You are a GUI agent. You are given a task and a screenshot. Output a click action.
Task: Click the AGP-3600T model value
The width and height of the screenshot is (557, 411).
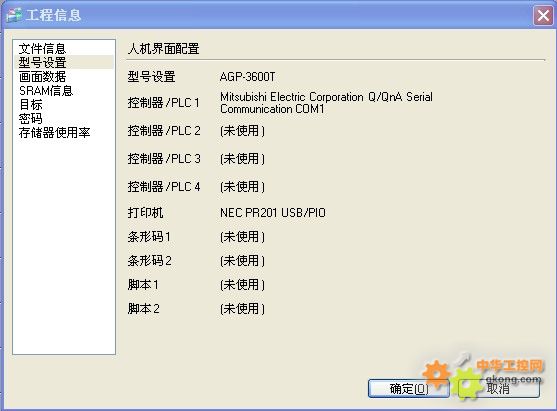(x=247, y=76)
